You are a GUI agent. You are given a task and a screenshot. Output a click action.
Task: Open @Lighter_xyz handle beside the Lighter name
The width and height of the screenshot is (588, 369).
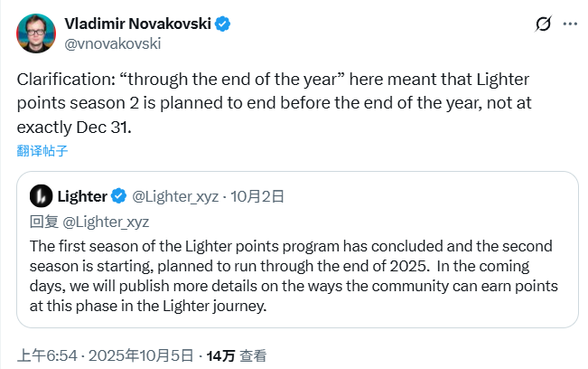(x=175, y=196)
